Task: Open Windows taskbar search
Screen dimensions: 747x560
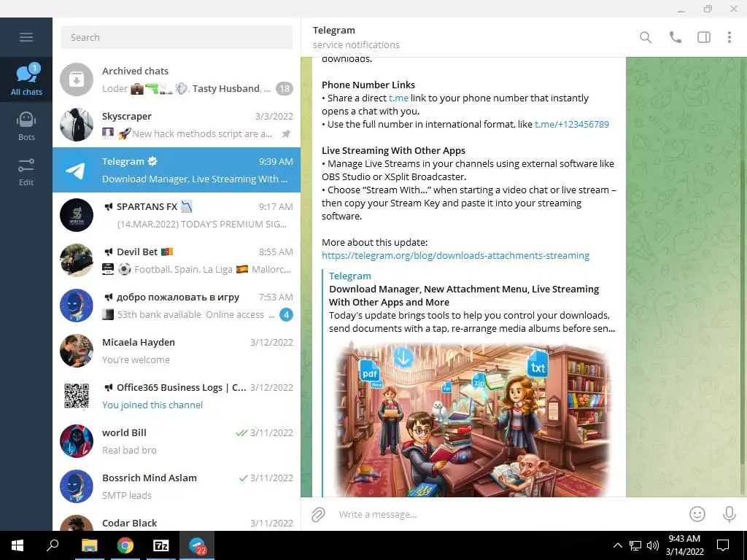Action: click(53, 545)
